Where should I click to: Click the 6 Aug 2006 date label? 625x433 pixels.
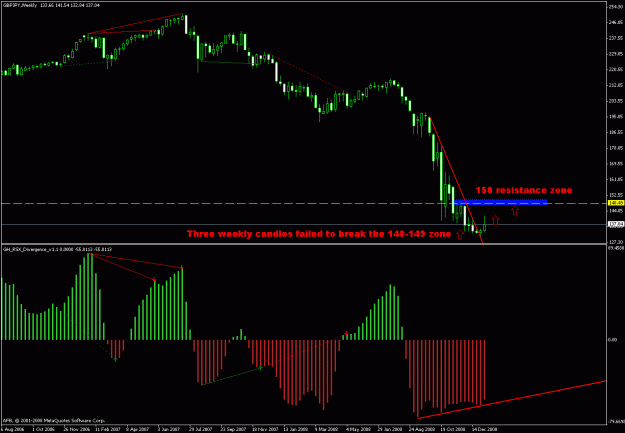coord(11,429)
